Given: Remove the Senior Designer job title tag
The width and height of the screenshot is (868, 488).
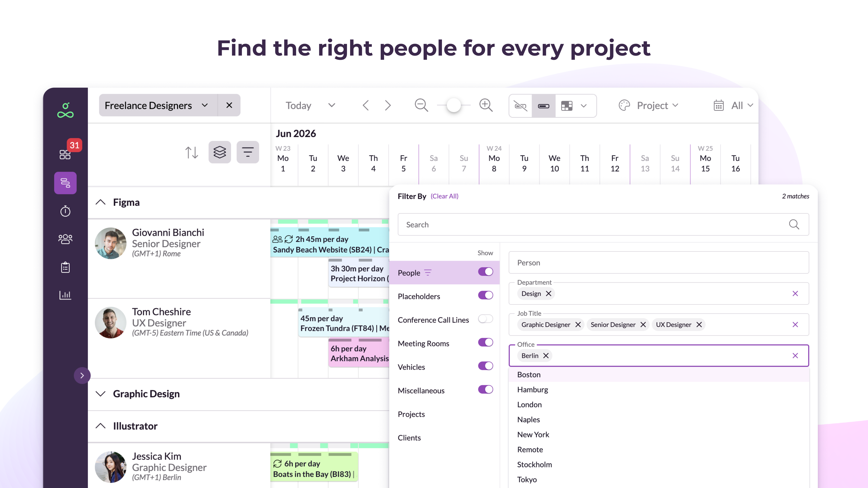Looking at the screenshot, I should click(x=643, y=325).
